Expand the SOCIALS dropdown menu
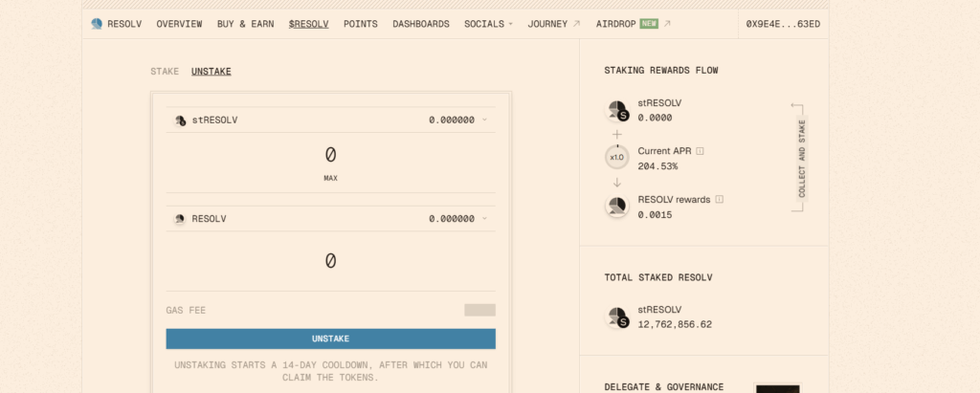 (488, 24)
